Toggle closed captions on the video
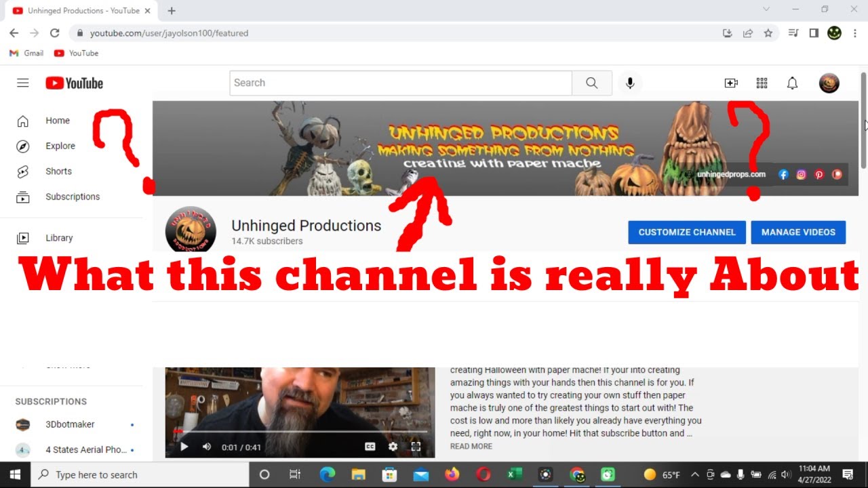Viewport: 868px width, 488px height. click(370, 447)
